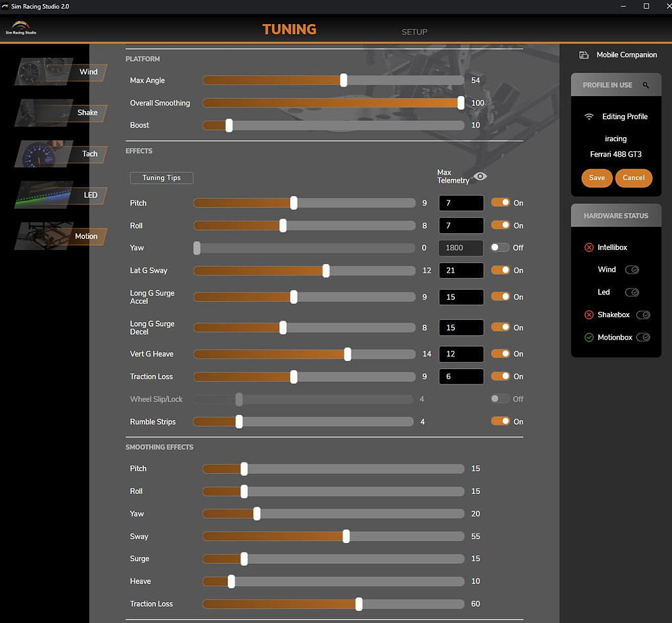Click the HARDWARE STATUS header
The height and width of the screenshot is (623, 672).
(616, 216)
